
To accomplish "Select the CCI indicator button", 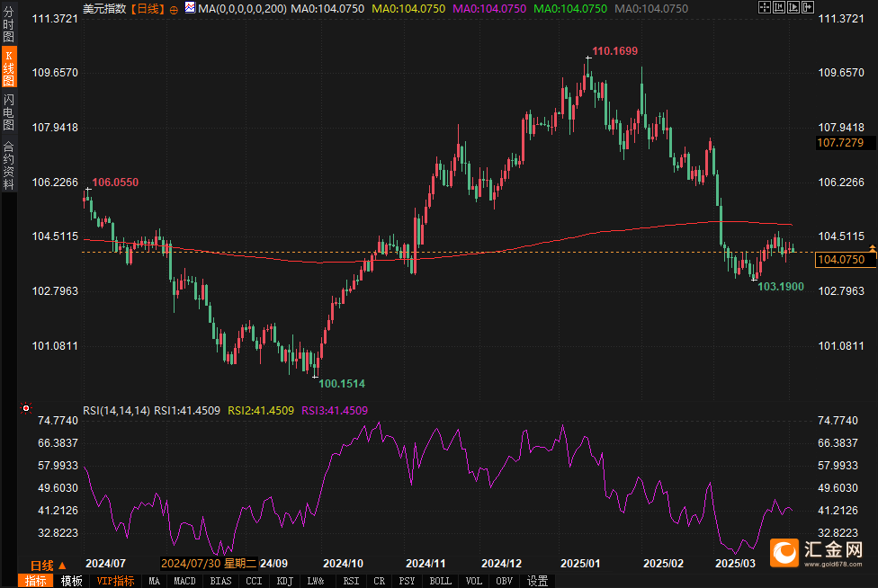I will pyautogui.click(x=254, y=581).
